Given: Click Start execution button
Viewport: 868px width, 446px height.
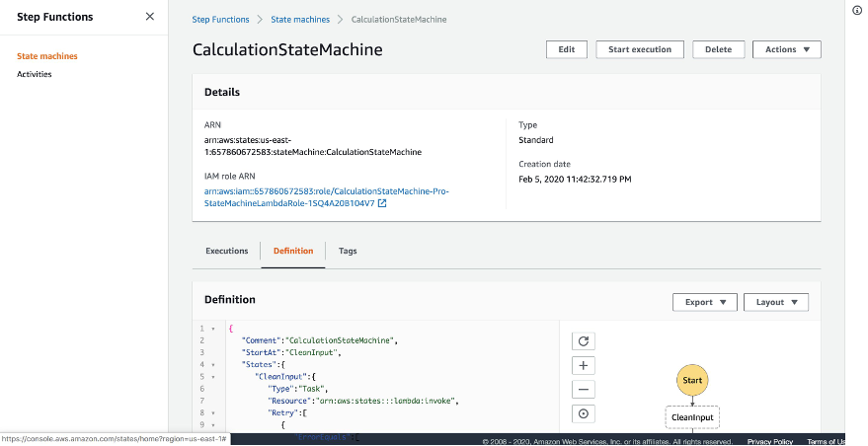Looking at the screenshot, I should pos(639,49).
